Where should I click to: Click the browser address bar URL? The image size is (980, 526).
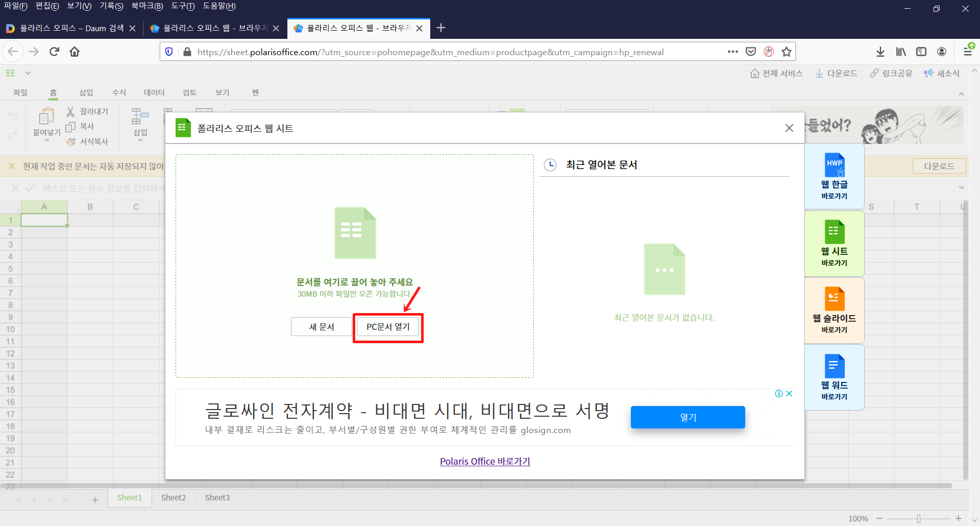[430, 52]
